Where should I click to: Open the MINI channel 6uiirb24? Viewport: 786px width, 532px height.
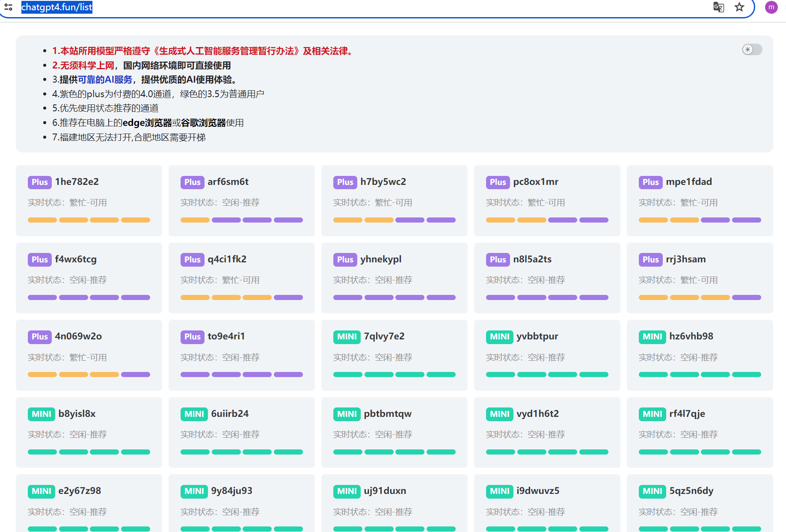(242, 432)
